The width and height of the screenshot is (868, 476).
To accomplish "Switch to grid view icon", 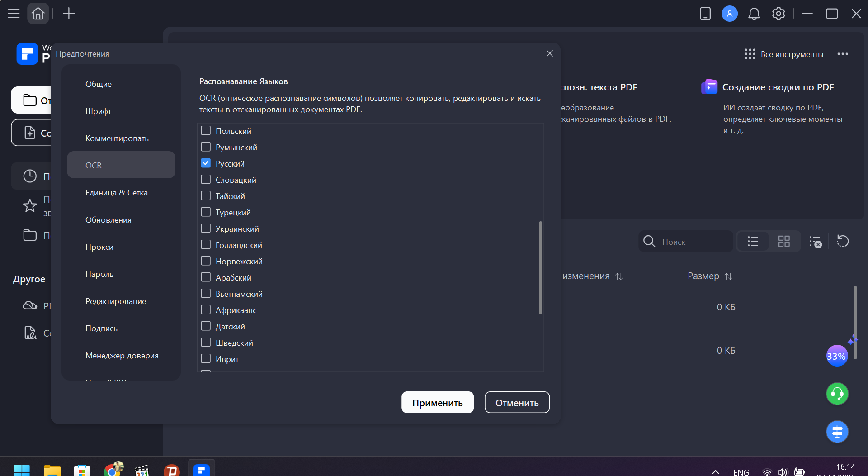I will (784, 241).
